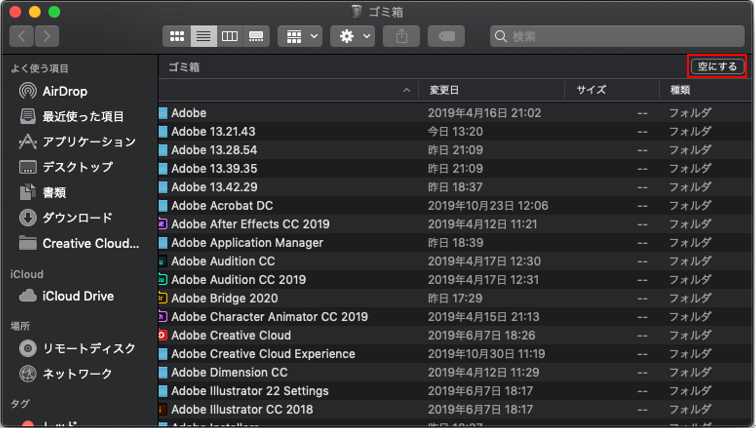Image resolution: width=756 pixels, height=429 pixels.
Task: Click the 検索 search field
Action: pos(617,36)
